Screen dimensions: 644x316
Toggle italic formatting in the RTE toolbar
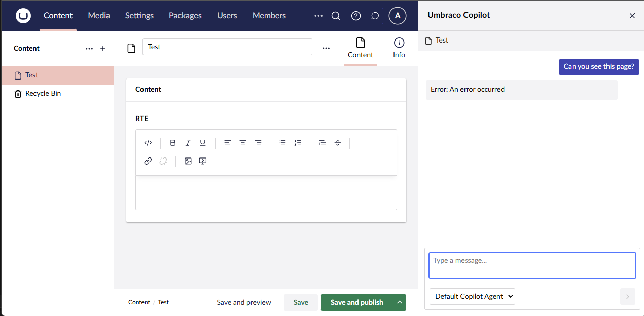pyautogui.click(x=188, y=143)
